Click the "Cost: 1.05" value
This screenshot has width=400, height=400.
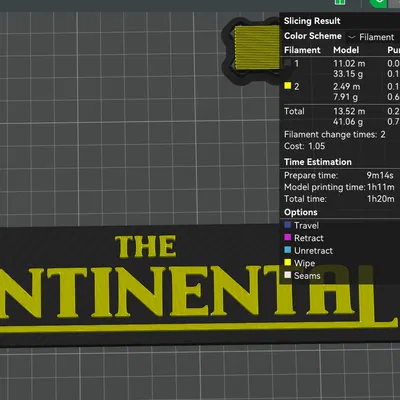click(x=304, y=146)
